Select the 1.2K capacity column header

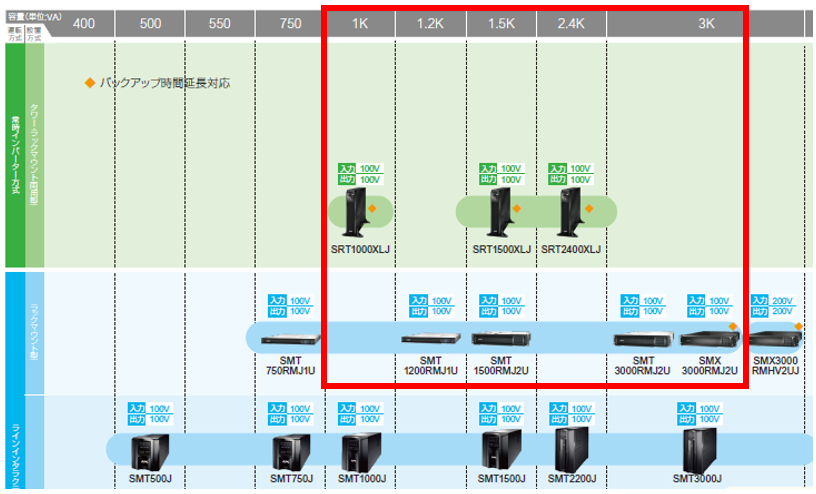tap(430, 23)
